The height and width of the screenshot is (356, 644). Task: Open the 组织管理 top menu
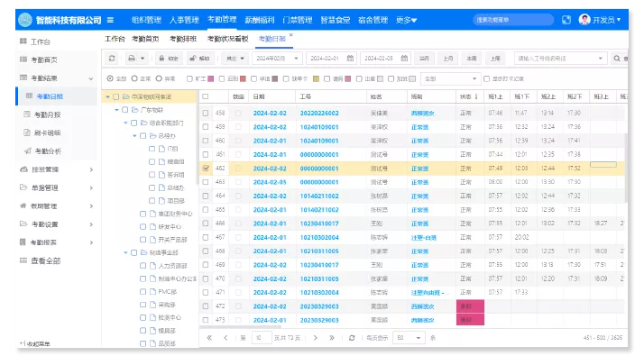point(146,20)
